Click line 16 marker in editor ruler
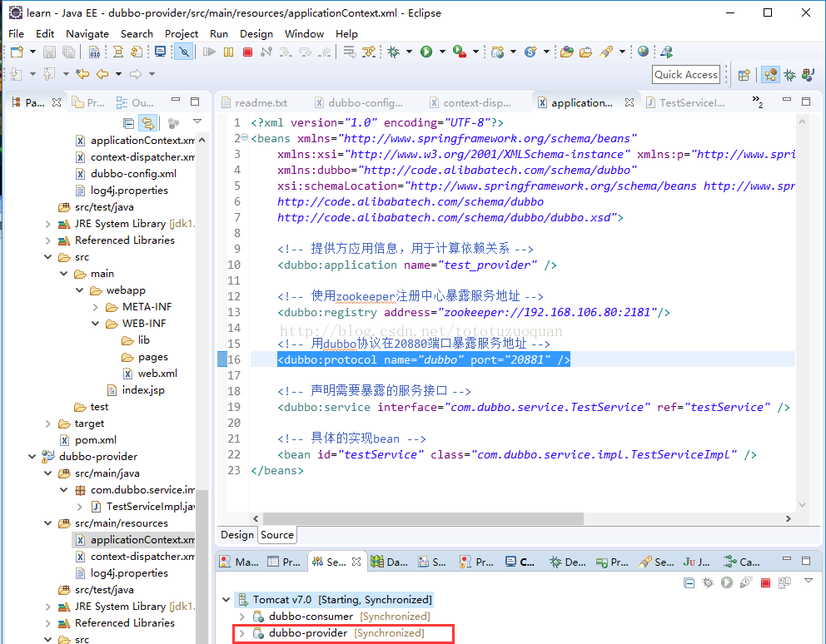Image resolution: width=826 pixels, height=644 pixels. [221, 359]
